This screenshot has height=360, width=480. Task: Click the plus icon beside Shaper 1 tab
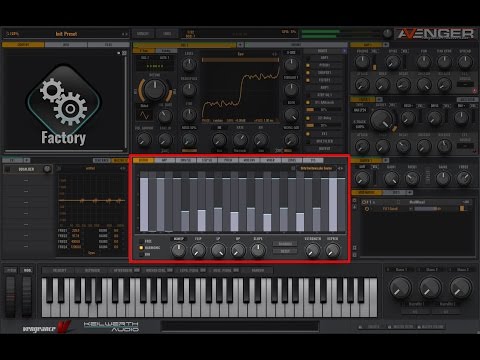(x=386, y=160)
